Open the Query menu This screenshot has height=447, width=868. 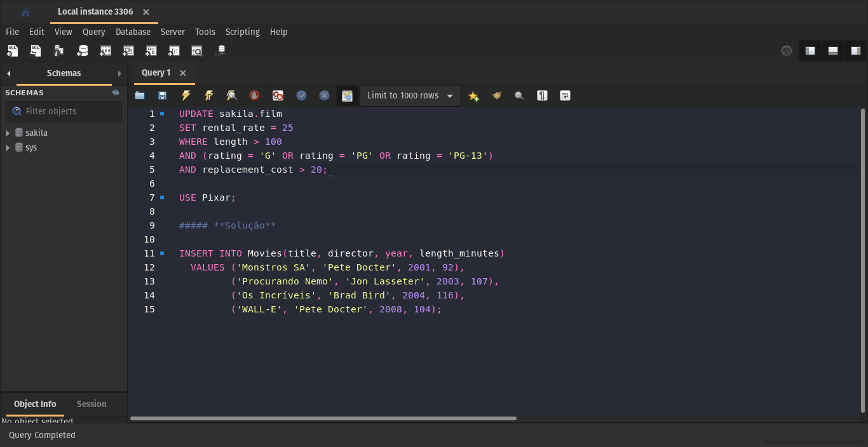[x=93, y=32]
